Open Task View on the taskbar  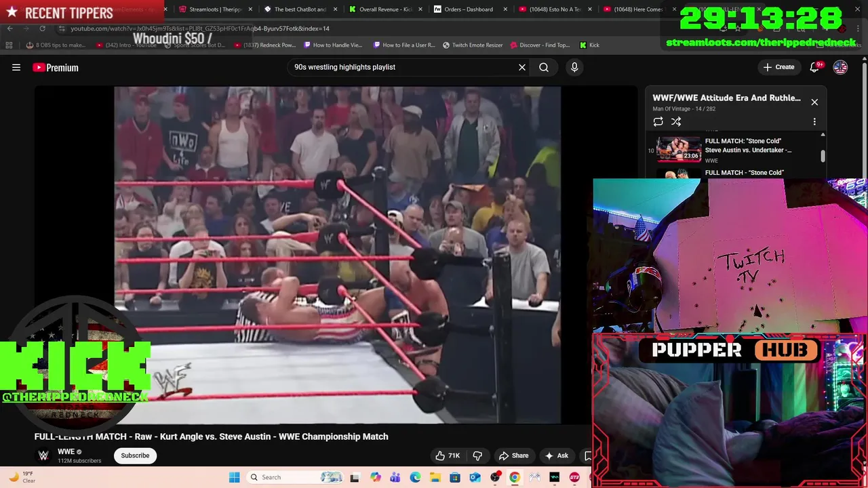pyautogui.click(x=355, y=477)
